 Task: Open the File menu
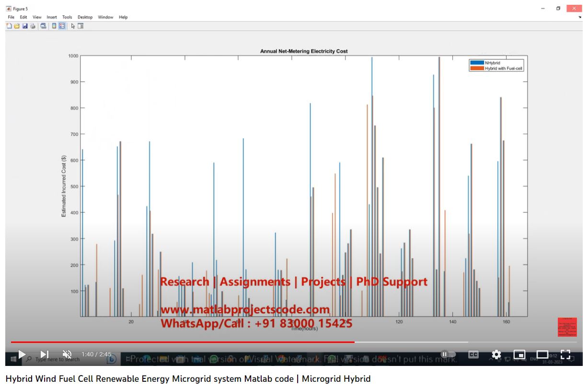pyautogui.click(x=11, y=17)
